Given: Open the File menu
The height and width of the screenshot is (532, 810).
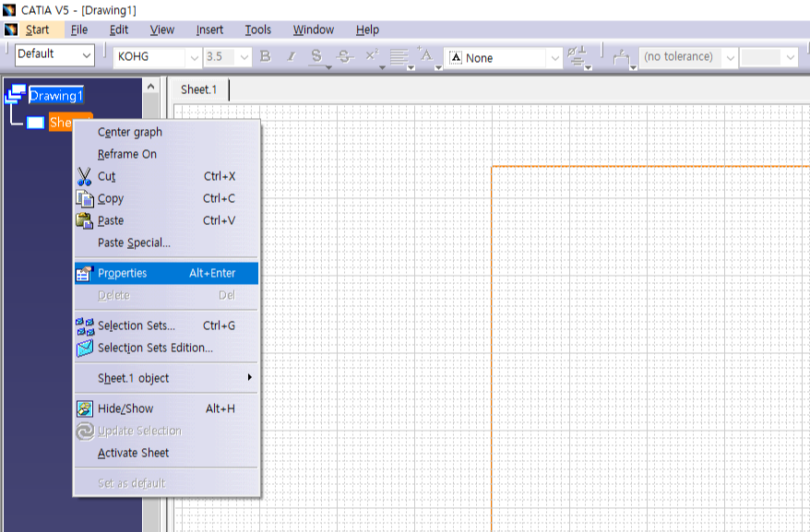Looking at the screenshot, I should tap(79, 30).
